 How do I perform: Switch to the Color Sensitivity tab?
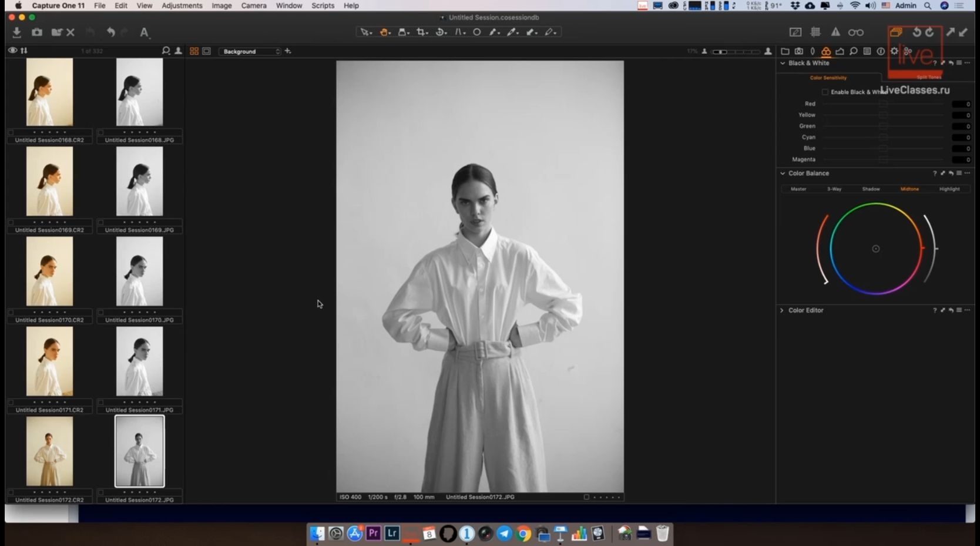(x=828, y=78)
